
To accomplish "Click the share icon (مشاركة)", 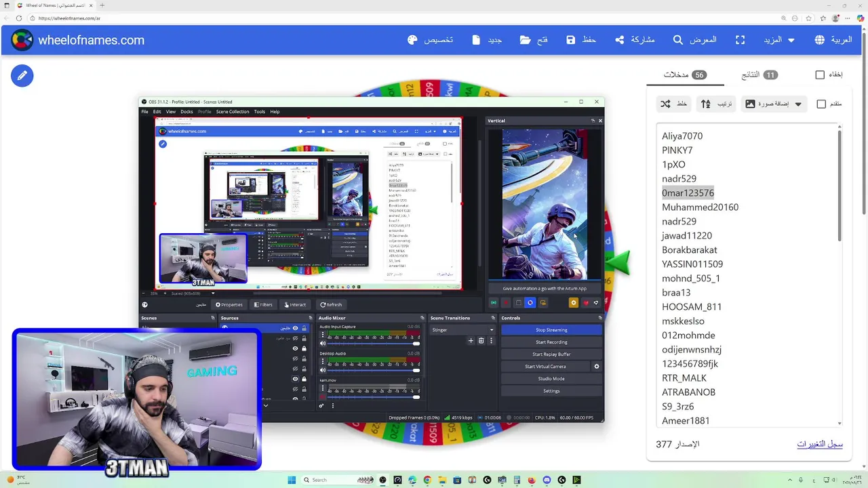I will click(x=620, y=40).
